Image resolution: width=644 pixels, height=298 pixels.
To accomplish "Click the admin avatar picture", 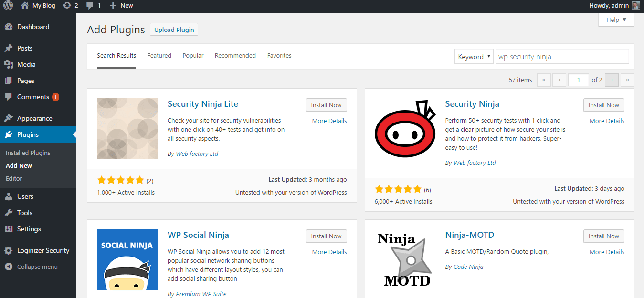I will (635, 6).
